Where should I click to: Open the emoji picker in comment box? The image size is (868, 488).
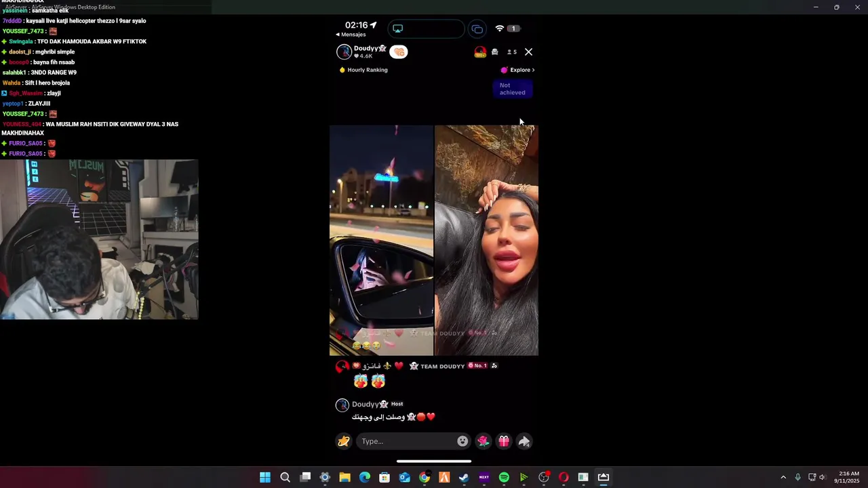(462, 441)
